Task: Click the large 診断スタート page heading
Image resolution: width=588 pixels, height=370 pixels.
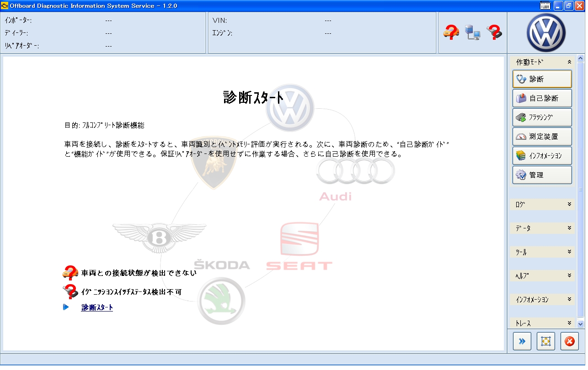Action: point(254,97)
